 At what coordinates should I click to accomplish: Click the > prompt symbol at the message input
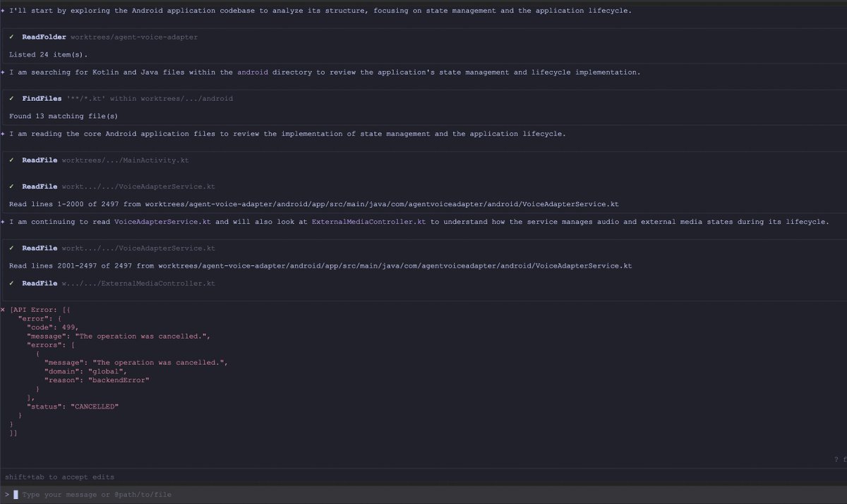[7, 495]
